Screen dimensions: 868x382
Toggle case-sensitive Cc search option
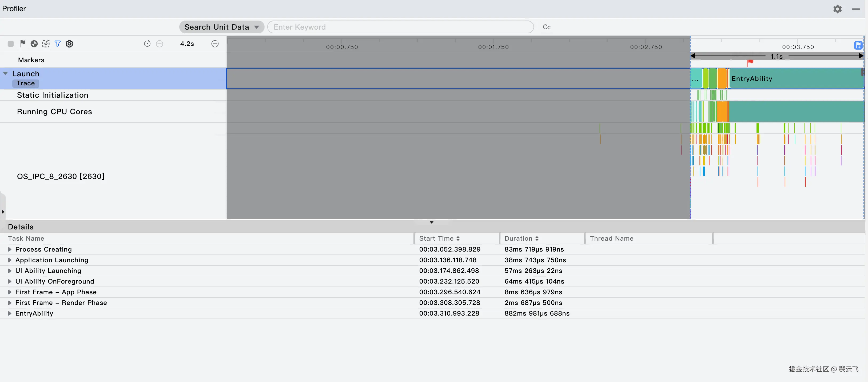tap(547, 27)
